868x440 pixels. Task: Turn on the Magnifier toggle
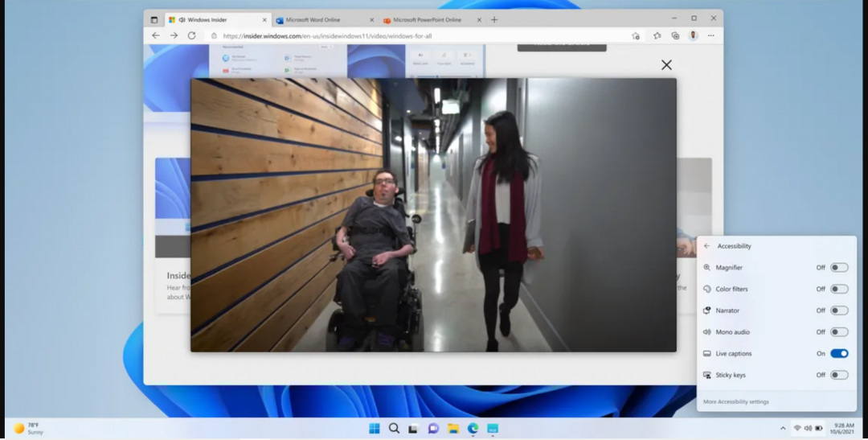(838, 268)
